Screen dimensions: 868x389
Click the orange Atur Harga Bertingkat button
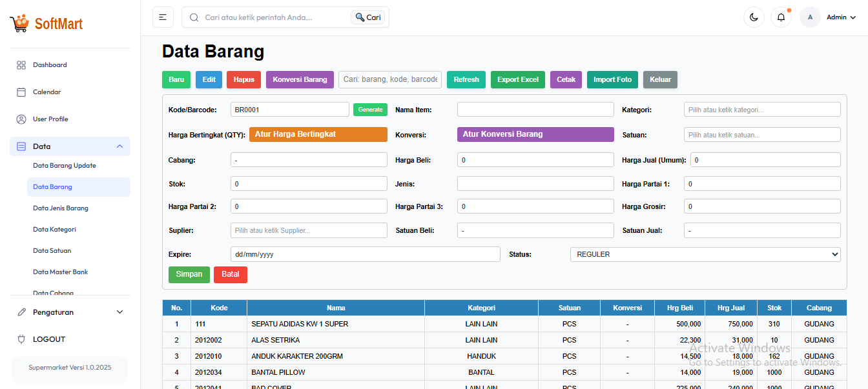[x=318, y=134]
